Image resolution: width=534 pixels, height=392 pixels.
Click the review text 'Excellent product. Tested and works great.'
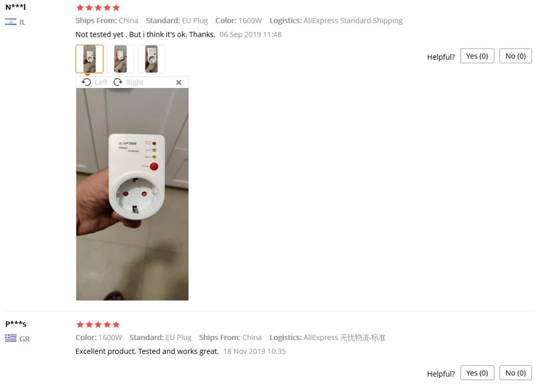(147, 351)
